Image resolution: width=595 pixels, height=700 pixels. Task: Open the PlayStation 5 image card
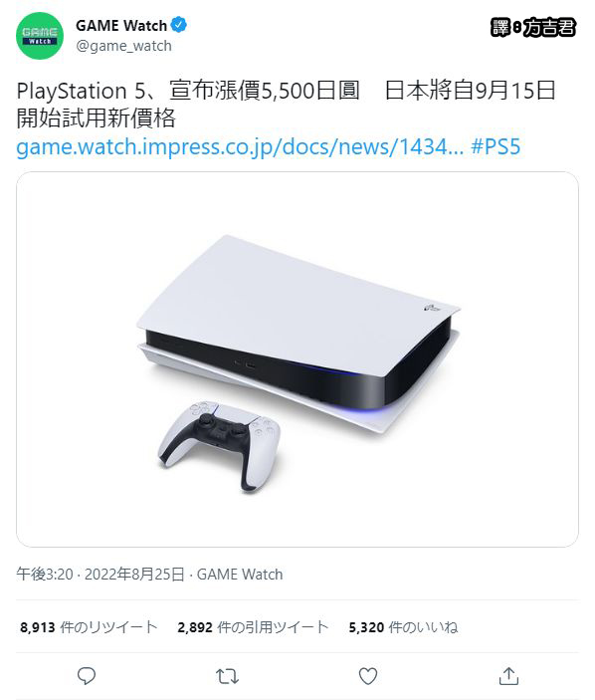coord(297,359)
